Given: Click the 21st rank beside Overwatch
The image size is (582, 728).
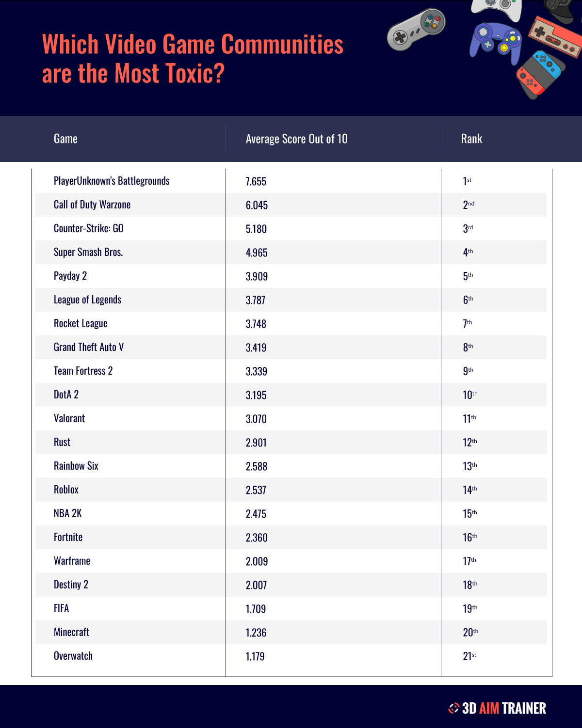Looking at the screenshot, I should (x=469, y=656).
